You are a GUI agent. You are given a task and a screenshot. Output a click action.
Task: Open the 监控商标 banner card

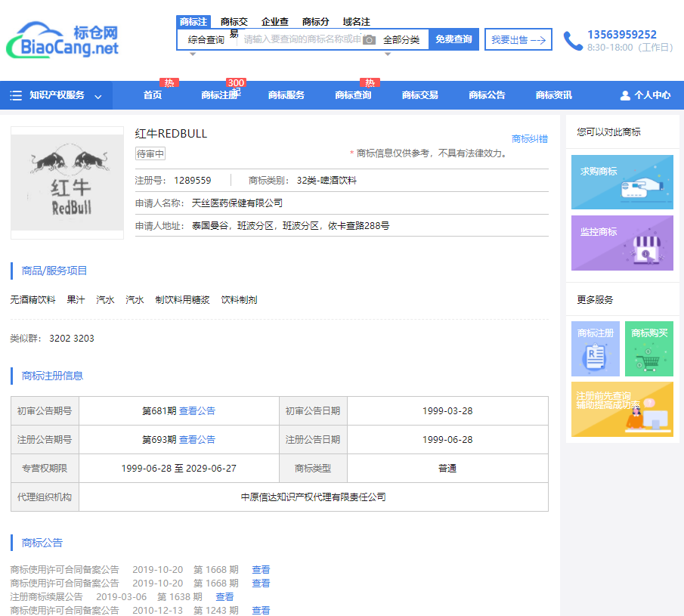tap(622, 243)
